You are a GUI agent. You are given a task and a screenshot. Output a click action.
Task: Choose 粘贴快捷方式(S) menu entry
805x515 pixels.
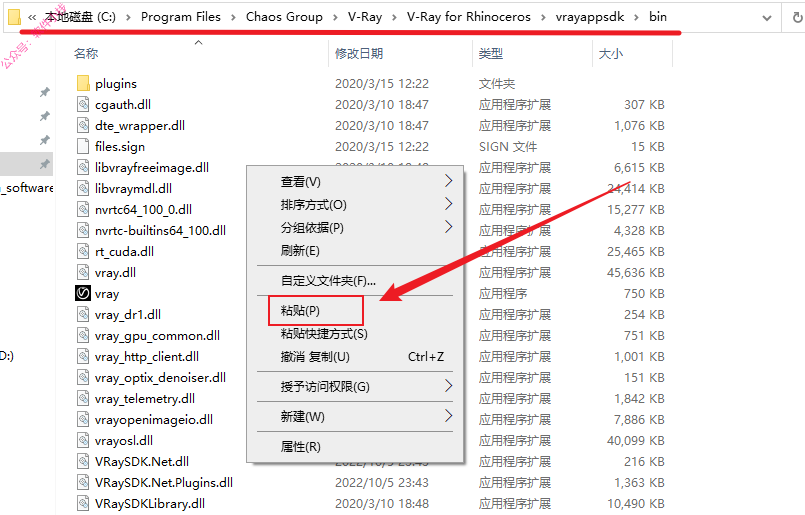(x=355, y=334)
